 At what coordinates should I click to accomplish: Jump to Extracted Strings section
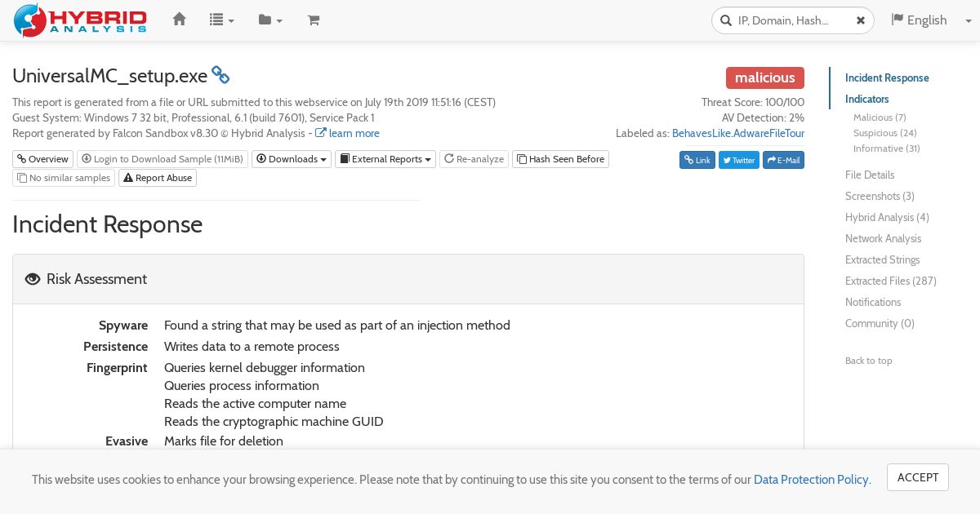point(882,259)
